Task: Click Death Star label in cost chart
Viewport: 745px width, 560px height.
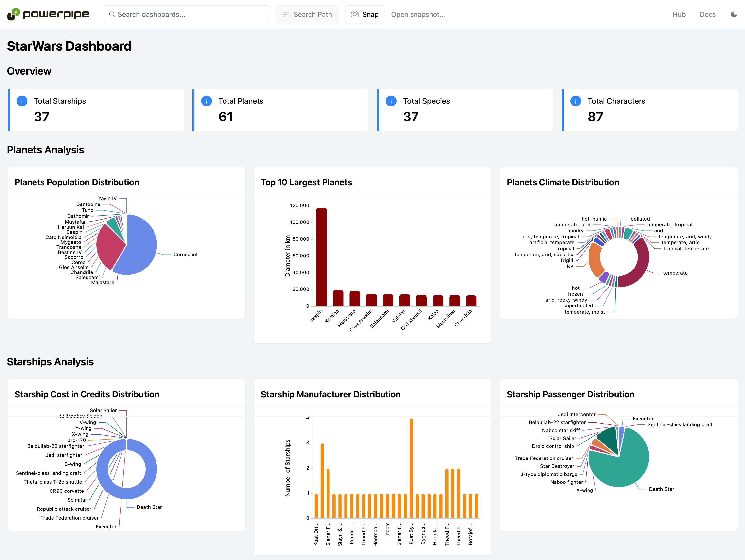Action: (149, 507)
